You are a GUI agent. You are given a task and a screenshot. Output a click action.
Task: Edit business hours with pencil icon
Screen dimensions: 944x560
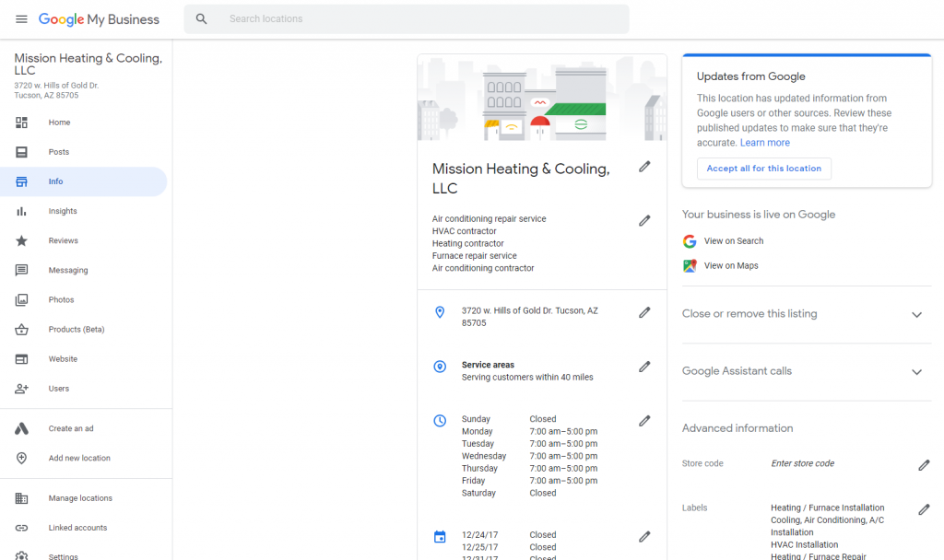pyautogui.click(x=644, y=421)
